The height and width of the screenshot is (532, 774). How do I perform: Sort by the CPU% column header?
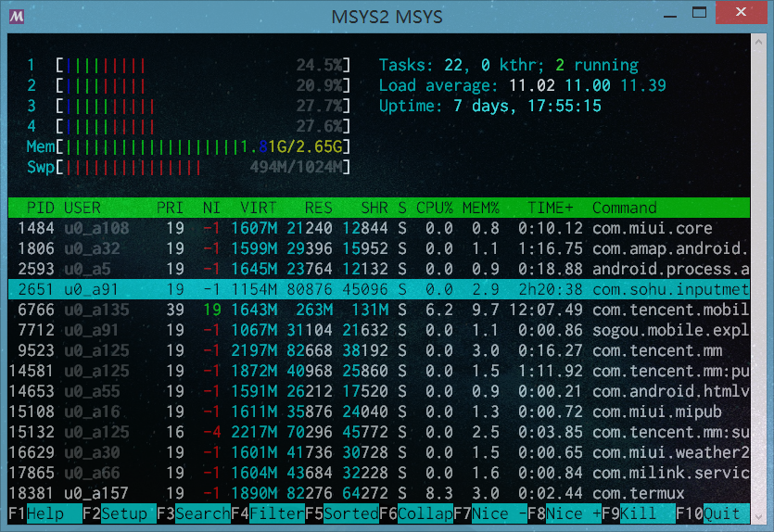click(x=435, y=208)
